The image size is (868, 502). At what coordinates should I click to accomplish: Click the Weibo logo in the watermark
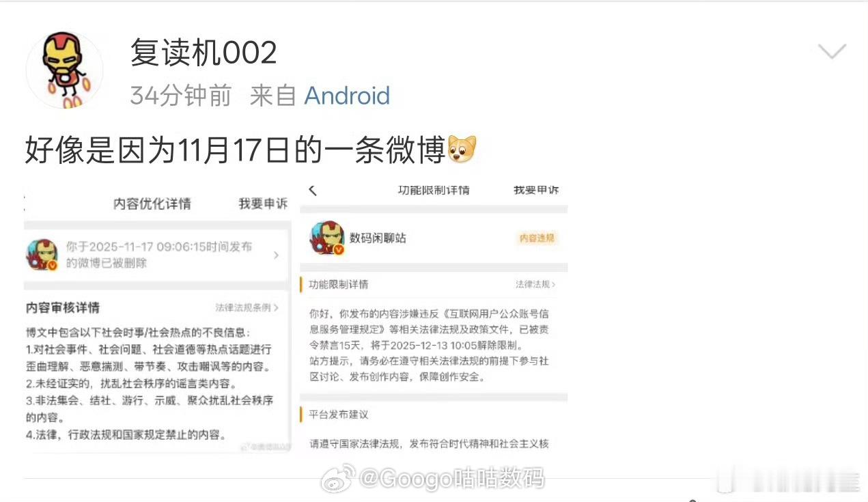tap(337, 477)
